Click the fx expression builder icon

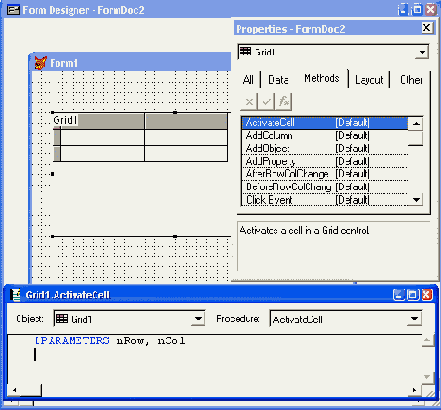click(x=284, y=102)
